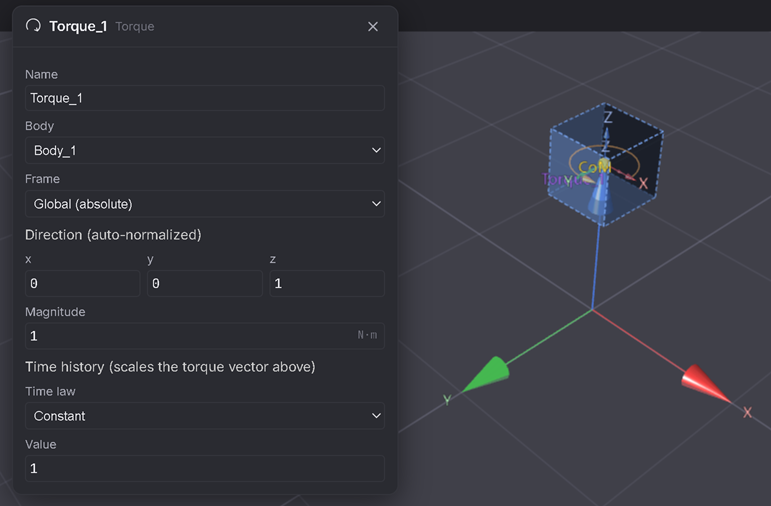This screenshot has height=506, width=771.
Task: Expand the Frame dropdown Global (absolute)
Action: click(205, 204)
